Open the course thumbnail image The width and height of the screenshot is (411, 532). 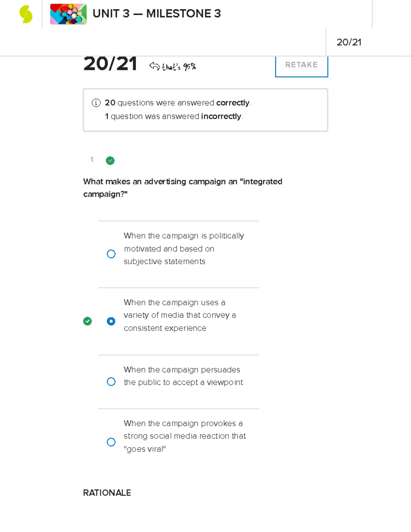coord(68,15)
